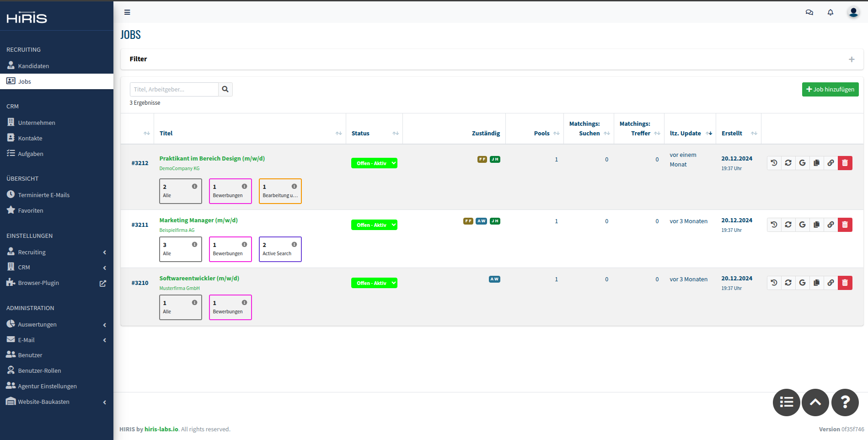Expand the Filter panel with the plus
868x440 pixels.
click(851, 59)
